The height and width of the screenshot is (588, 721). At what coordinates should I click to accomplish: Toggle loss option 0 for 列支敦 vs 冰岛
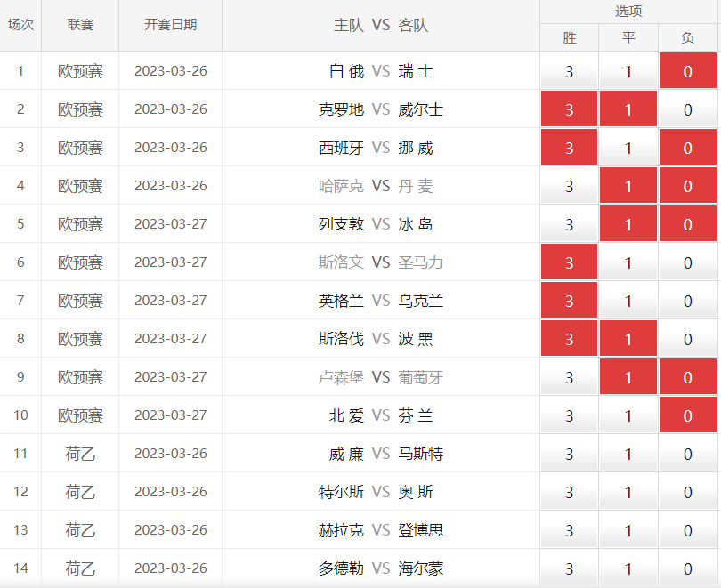pyautogui.click(x=687, y=224)
